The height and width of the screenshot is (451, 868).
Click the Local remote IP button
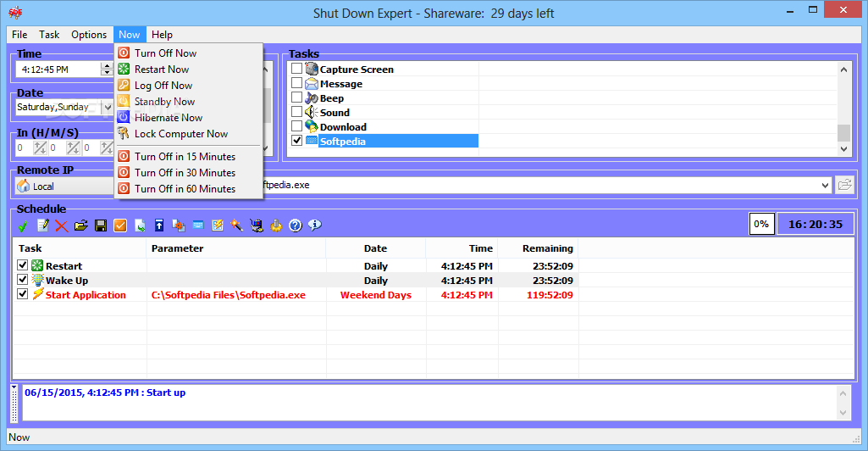pyautogui.click(x=64, y=187)
